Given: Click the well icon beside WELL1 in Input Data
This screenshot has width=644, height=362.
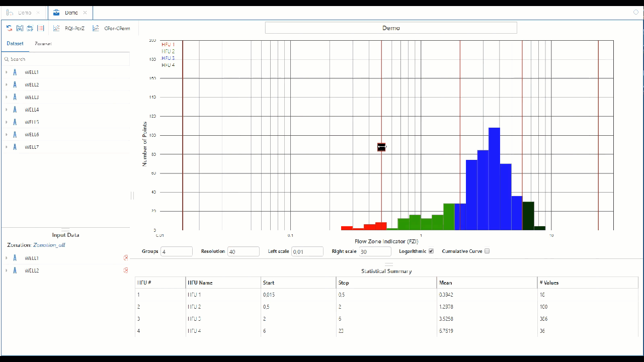Looking at the screenshot, I should coord(15,258).
